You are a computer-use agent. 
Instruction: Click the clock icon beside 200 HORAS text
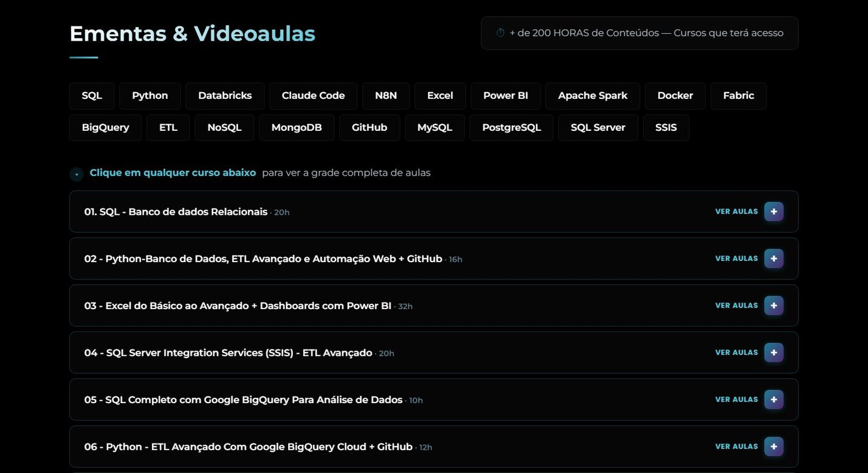[x=500, y=33]
